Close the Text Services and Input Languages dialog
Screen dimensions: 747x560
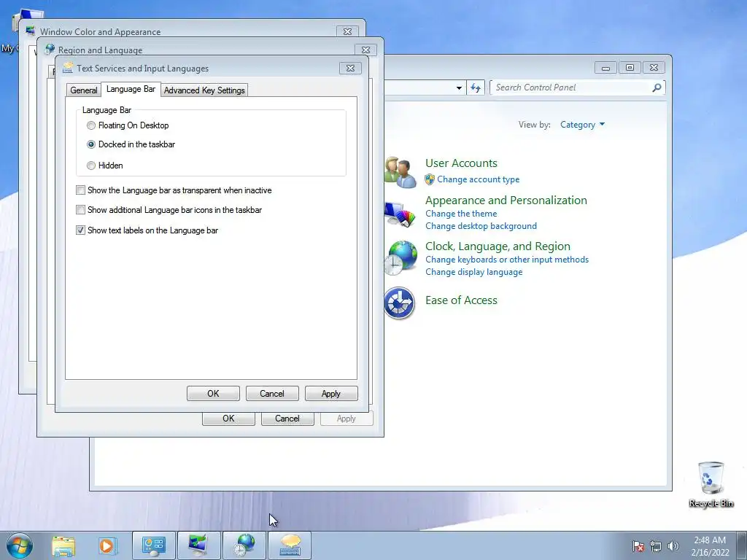coord(350,68)
